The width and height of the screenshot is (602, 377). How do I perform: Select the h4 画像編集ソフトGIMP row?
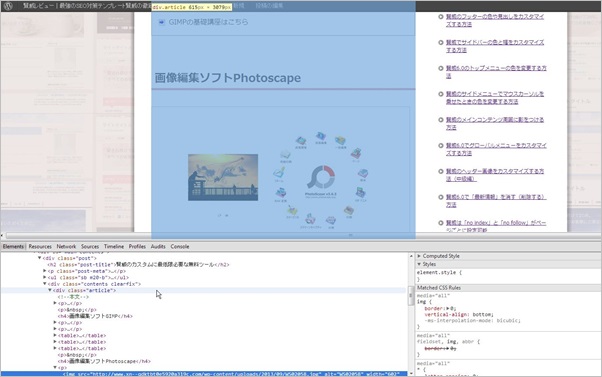point(95,316)
